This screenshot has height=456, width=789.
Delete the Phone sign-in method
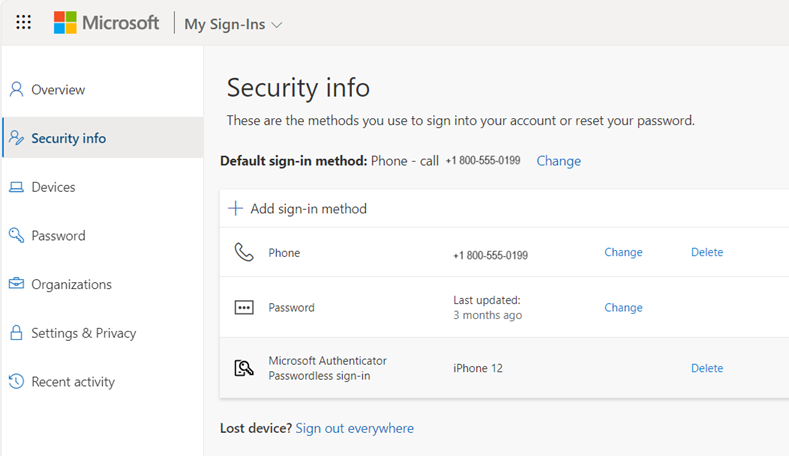[x=706, y=252]
